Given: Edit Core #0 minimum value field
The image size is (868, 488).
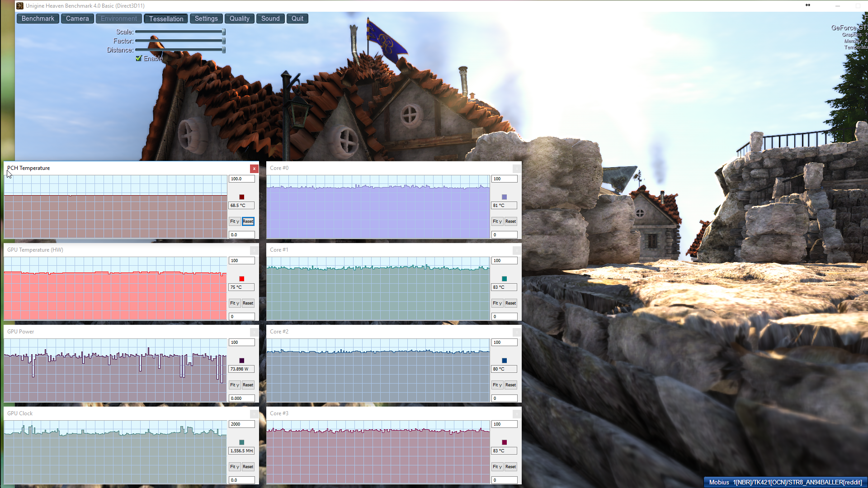Looking at the screenshot, I should coord(505,235).
